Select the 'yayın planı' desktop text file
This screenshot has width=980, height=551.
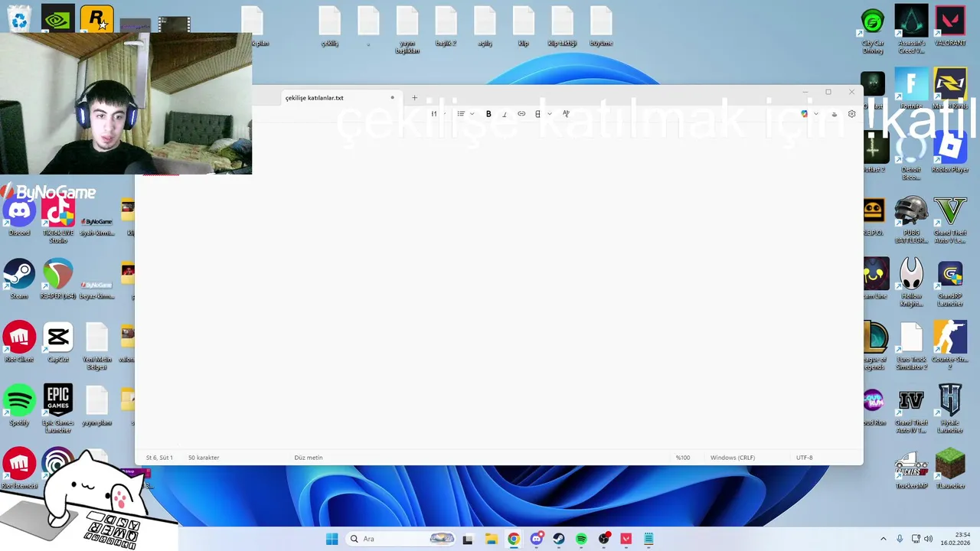click(96, 406)
